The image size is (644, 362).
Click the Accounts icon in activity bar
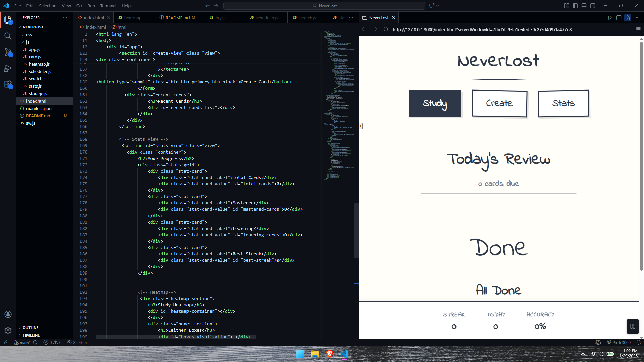pyautogui.click(x=8, y=314)
